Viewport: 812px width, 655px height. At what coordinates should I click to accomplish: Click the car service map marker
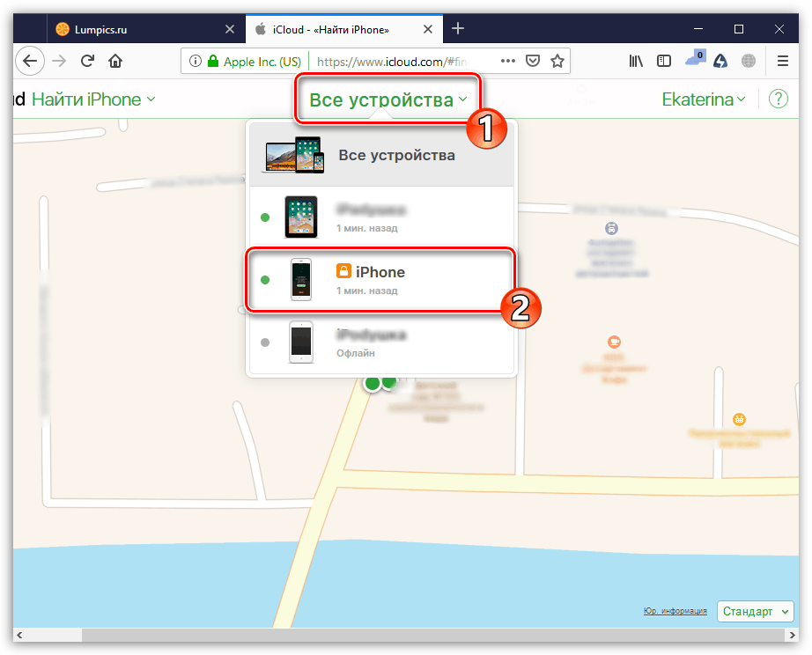pyautogui.click(x=611, y=228)
